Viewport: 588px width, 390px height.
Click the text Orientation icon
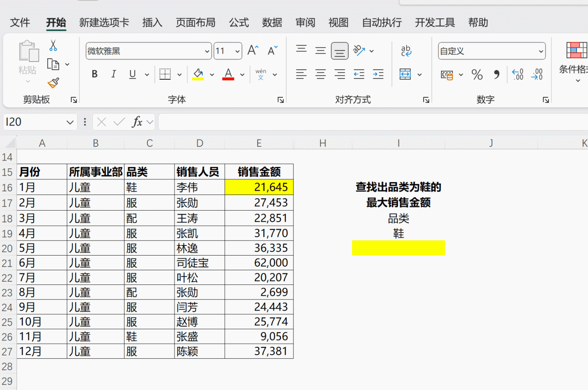359,50
